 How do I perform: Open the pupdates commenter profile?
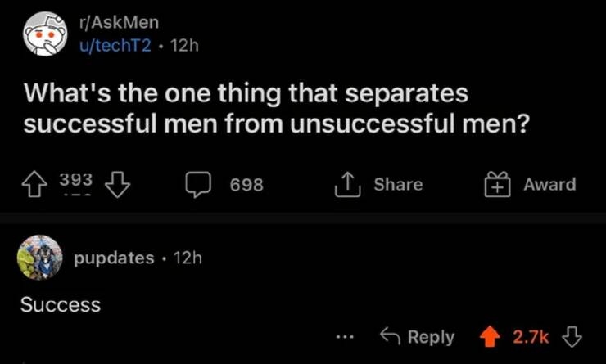(114, 258)
